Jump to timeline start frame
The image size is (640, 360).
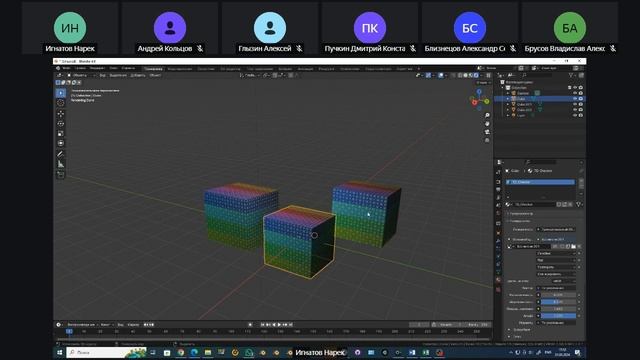click(x=263, y=324)
